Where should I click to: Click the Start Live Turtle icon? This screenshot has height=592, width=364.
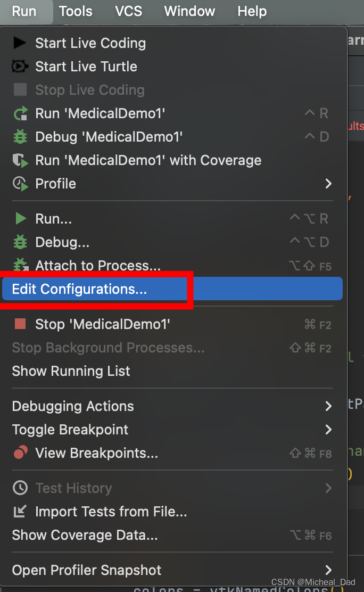click(x=20, y=67)
